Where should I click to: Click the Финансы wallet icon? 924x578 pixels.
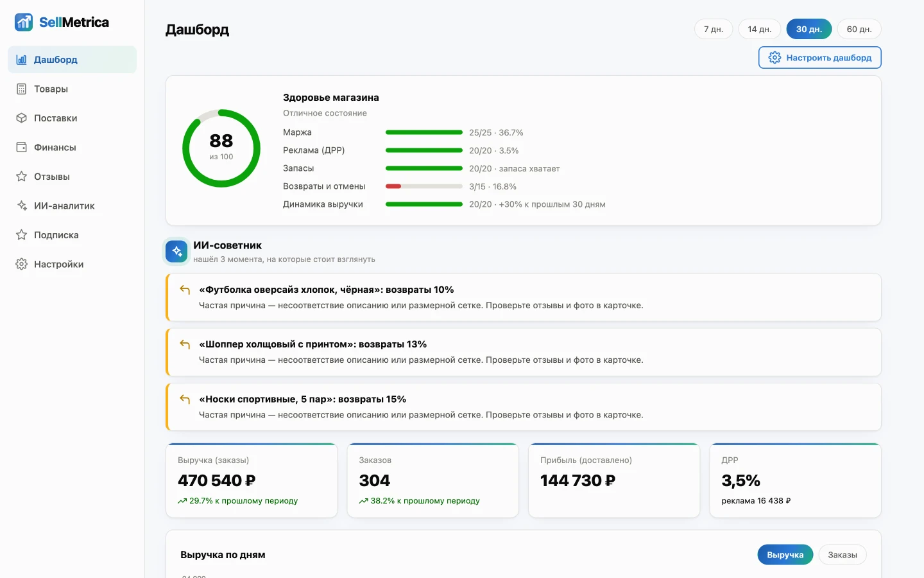tap(22, 147)
